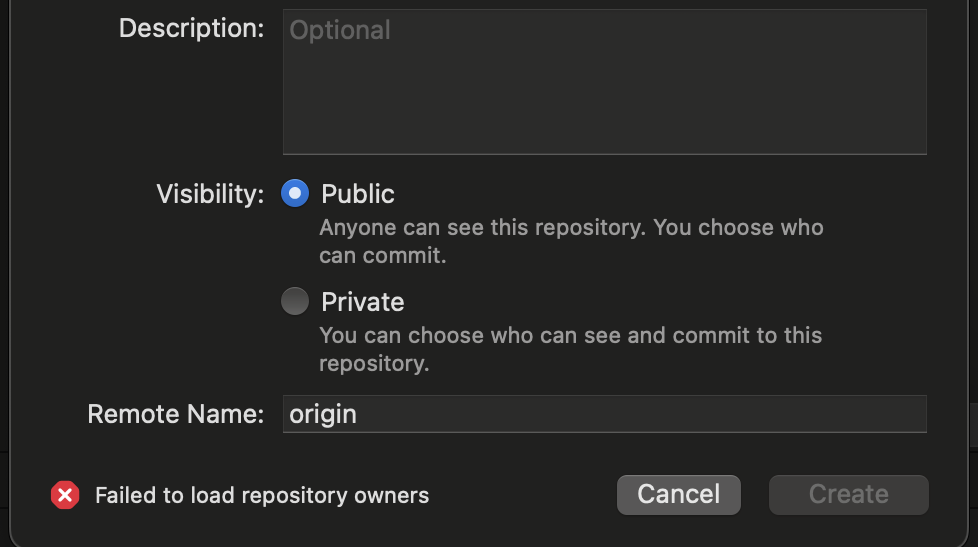Click the 'Optional' placeholder in Description
The height and width of the screenshot is (547, 978).
[x=339, y=30]
